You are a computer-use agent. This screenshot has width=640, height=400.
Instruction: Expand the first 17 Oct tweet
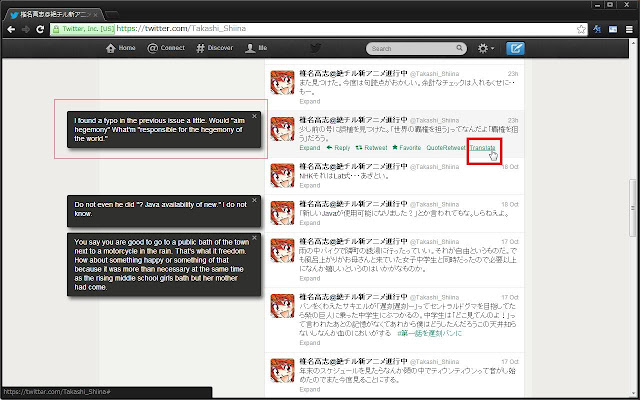click(x=310, y=278)
